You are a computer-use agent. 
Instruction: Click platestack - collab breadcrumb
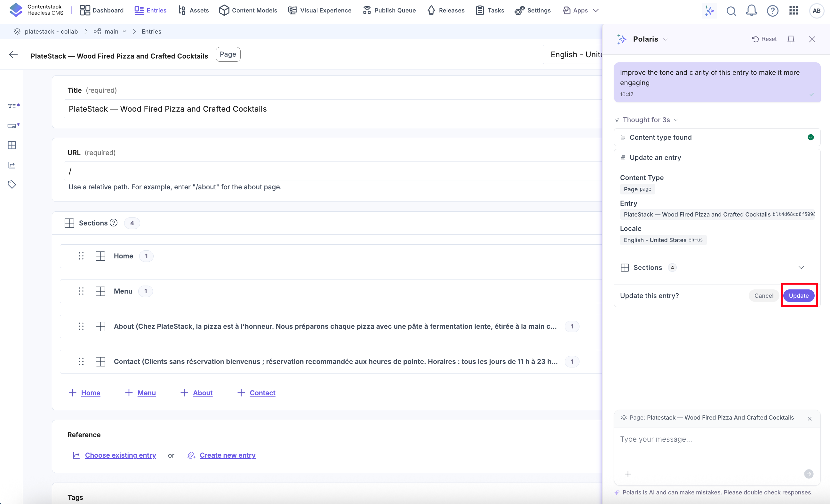click(x=51, y=31)
